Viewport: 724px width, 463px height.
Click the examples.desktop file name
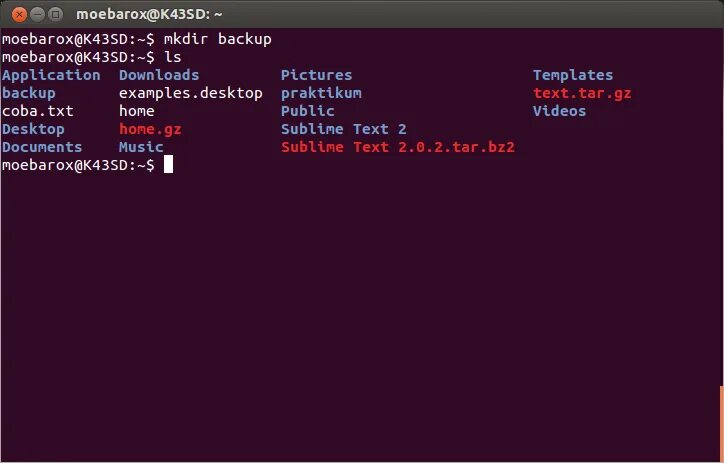click(x=191, y=93)
